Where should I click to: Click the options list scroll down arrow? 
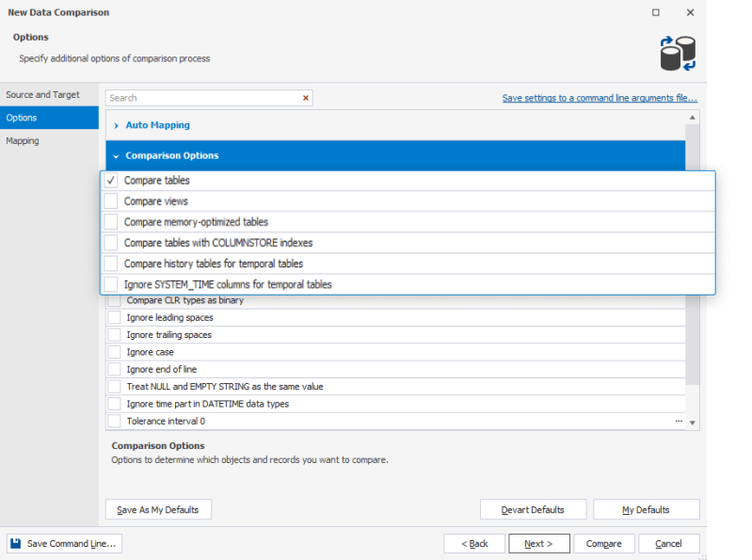coord(692,423)
